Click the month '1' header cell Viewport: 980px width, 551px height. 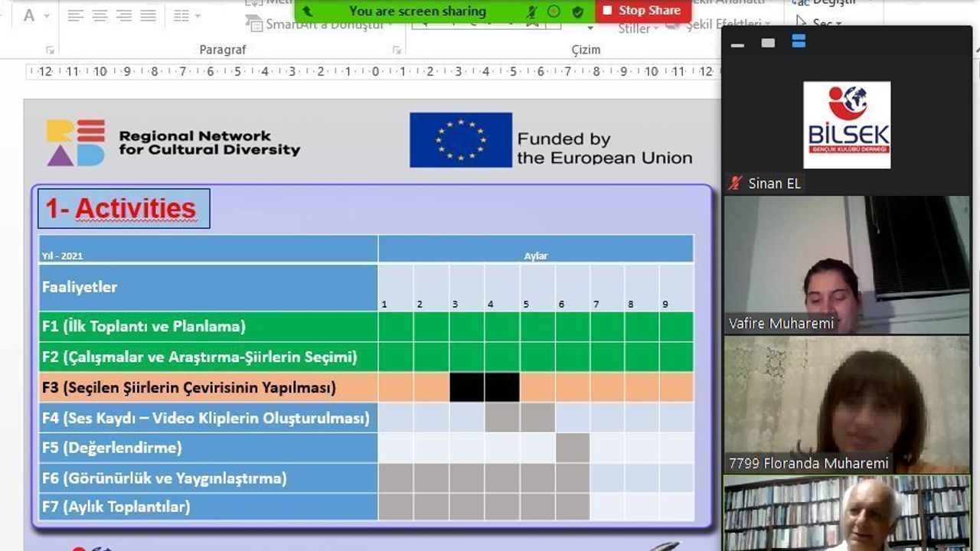tap(396, 288)
